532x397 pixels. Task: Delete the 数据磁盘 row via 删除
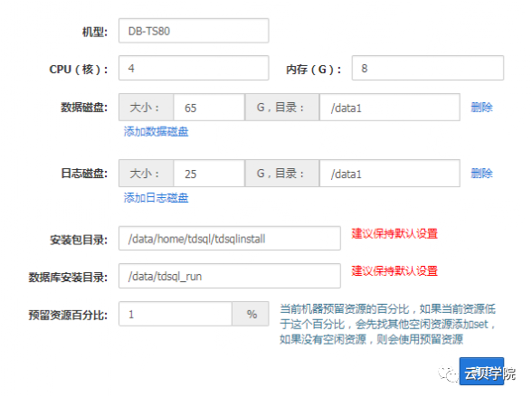(481, 108)
